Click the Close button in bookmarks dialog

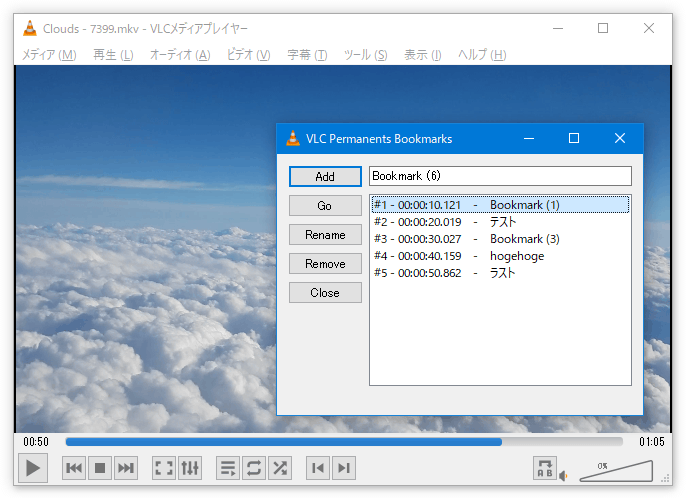[325, 292]
